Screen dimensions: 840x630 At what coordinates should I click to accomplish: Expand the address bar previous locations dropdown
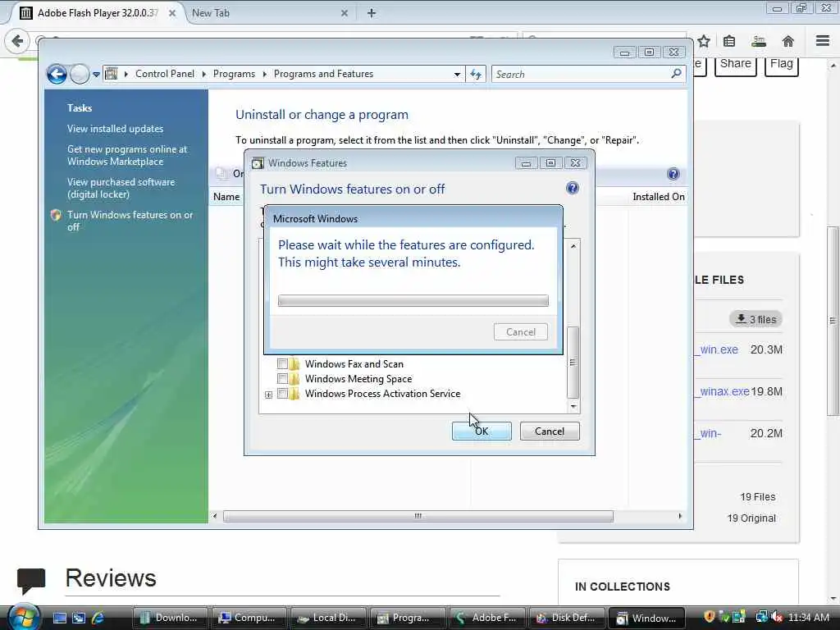[457, 75]
